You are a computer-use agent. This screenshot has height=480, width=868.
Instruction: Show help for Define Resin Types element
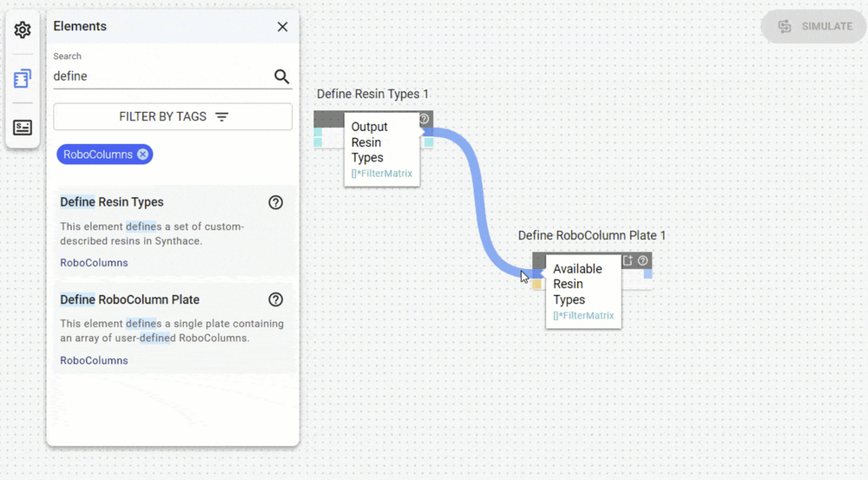[x=276, y=202]
